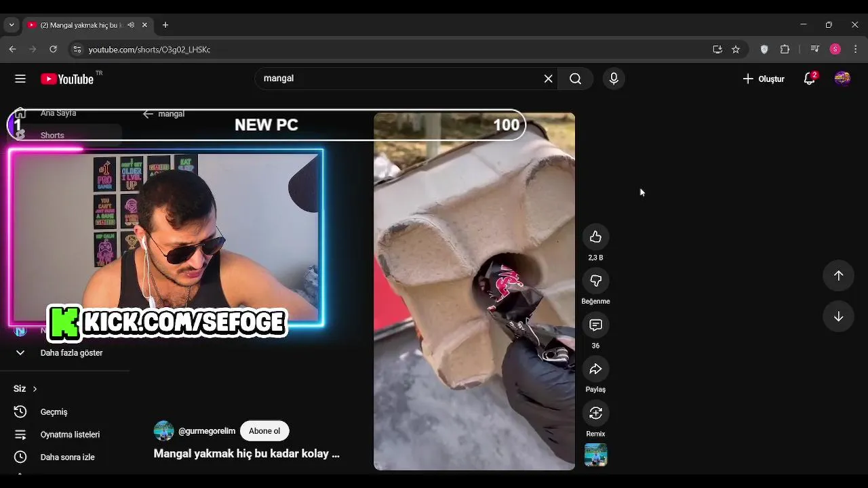Viewport: 868px width, 488px height.
Task: Subscribe with the Abone ol button
Action: [x=264, y=431]
